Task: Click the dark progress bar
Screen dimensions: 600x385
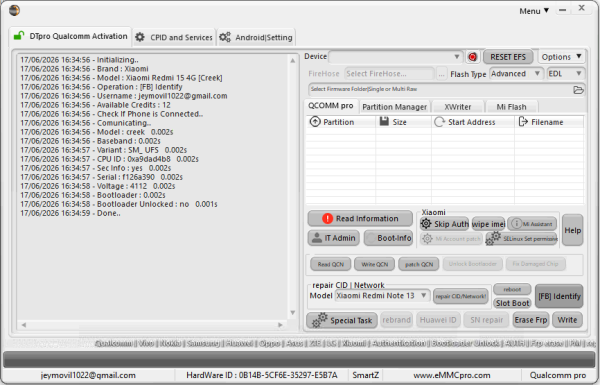Action: pos(299,359)
